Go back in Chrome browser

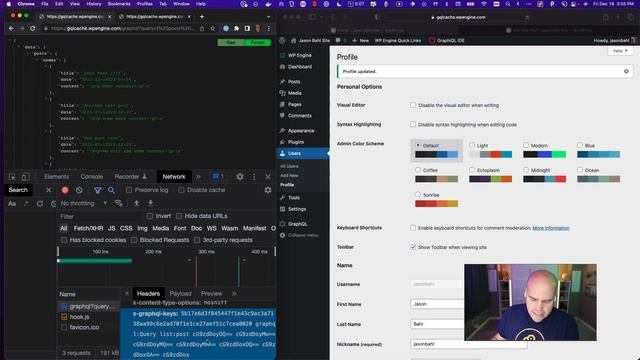[x=11, y=29]
